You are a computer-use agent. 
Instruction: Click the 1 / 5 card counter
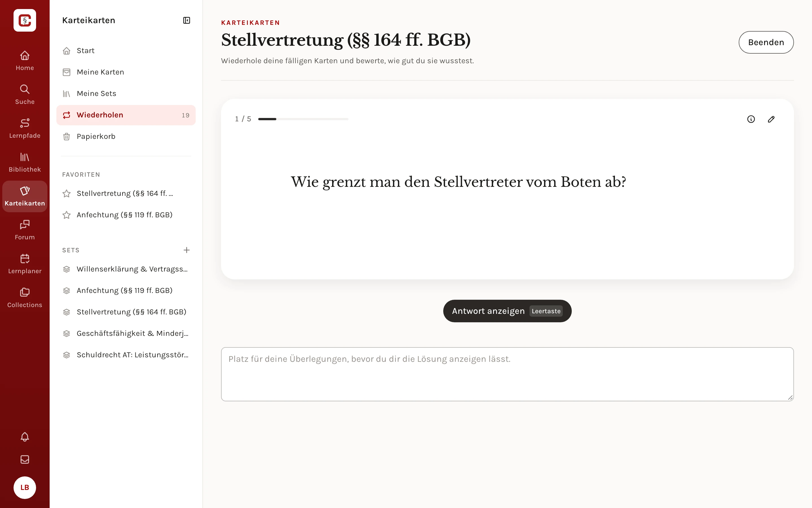[243, 119]
